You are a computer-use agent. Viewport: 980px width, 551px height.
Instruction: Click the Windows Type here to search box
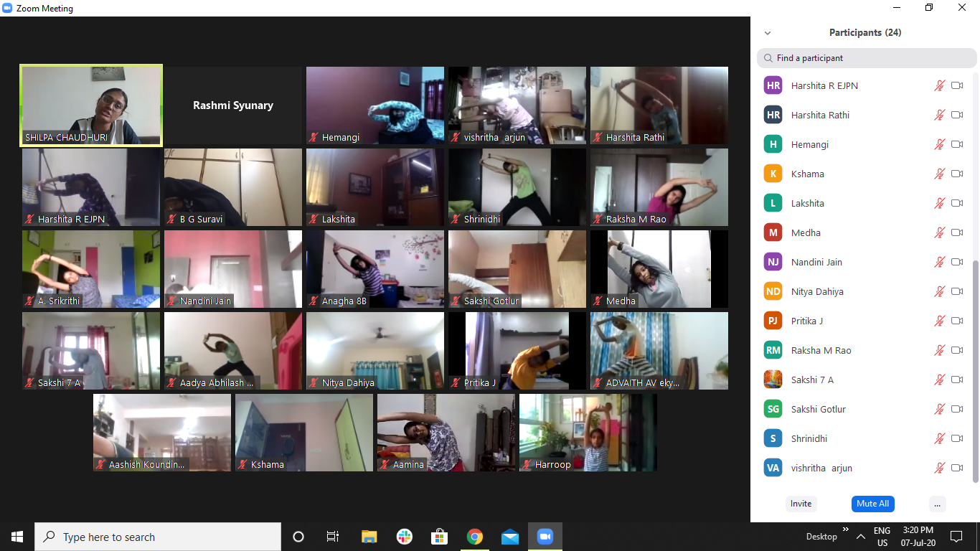coord(158,537)
